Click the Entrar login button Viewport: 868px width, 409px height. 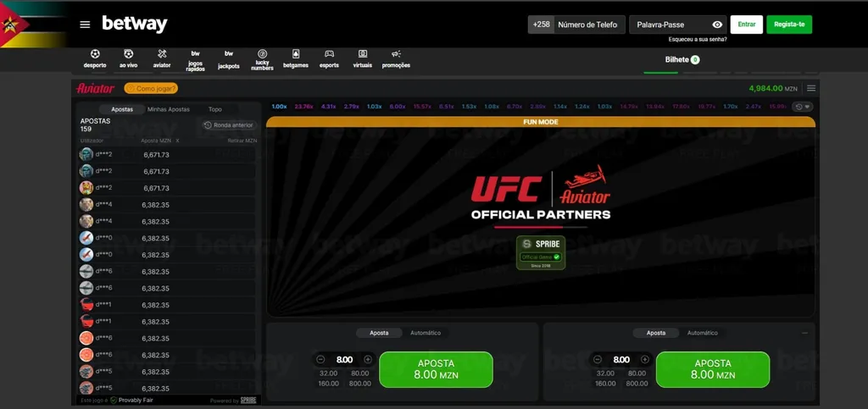coord(746,25)
